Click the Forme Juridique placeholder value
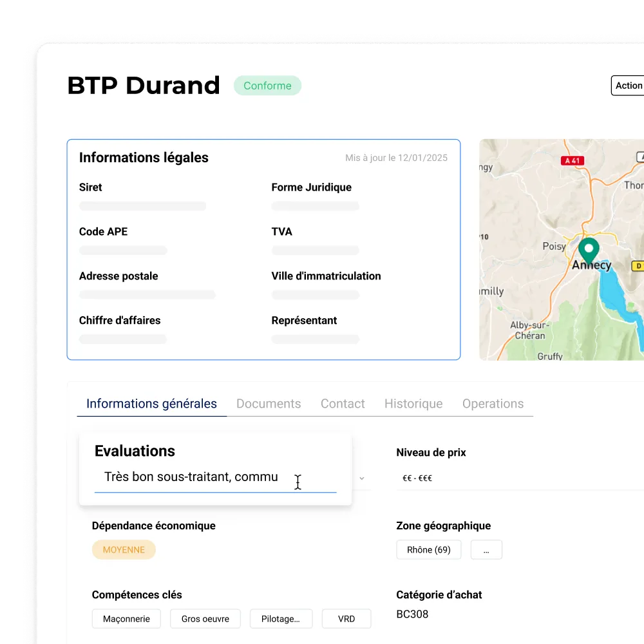This screenshot has width=644, height=644. pyautogui.click(x=316, y=206)
